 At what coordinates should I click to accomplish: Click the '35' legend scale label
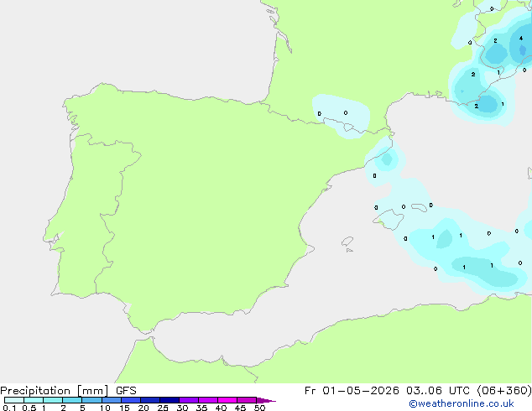(201, 408)
